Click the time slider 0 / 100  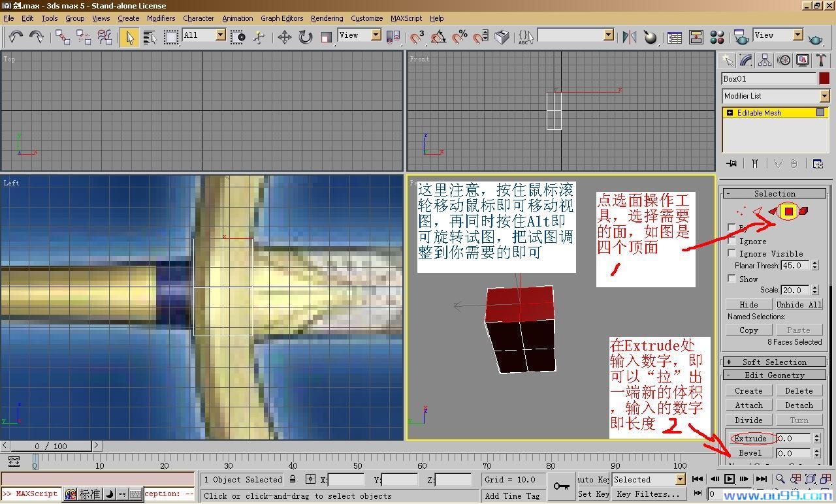click(x=51, y=446)
